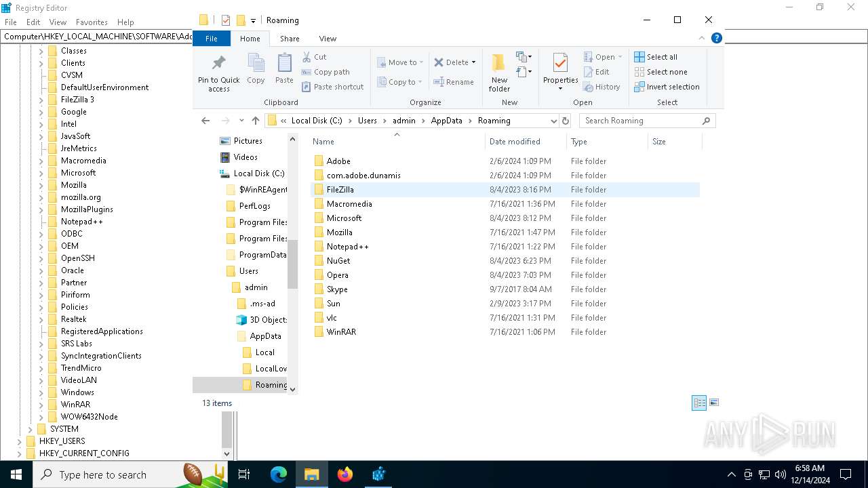Click Copy path in ribbon
The width and height of the screenshot is (868, 488).
tap(326, 72)
